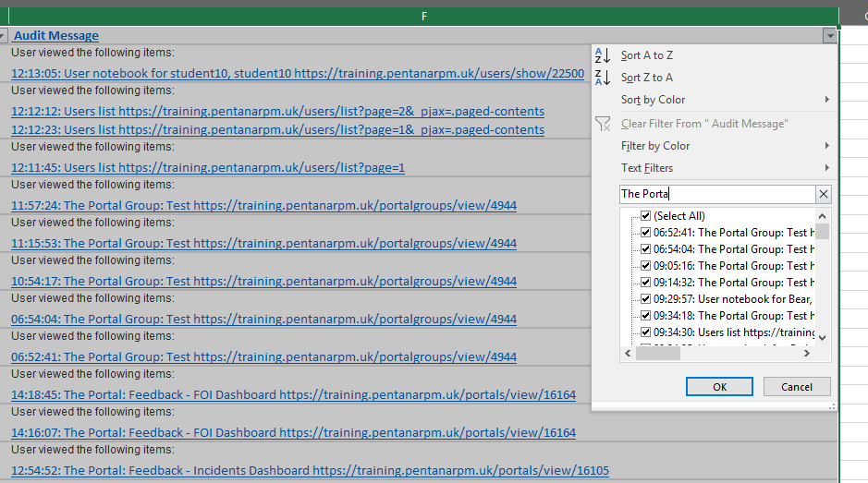
Task: Select column F header
Action: click(424, 16)
